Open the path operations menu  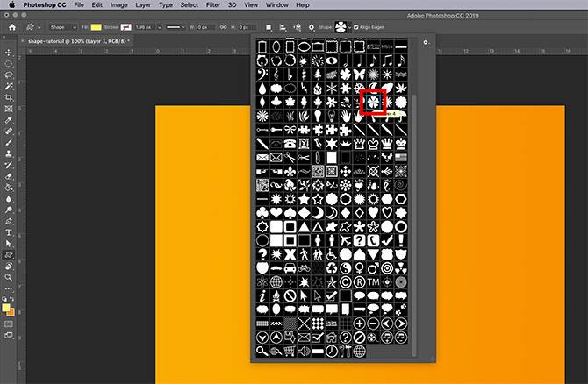pos(269,27)
